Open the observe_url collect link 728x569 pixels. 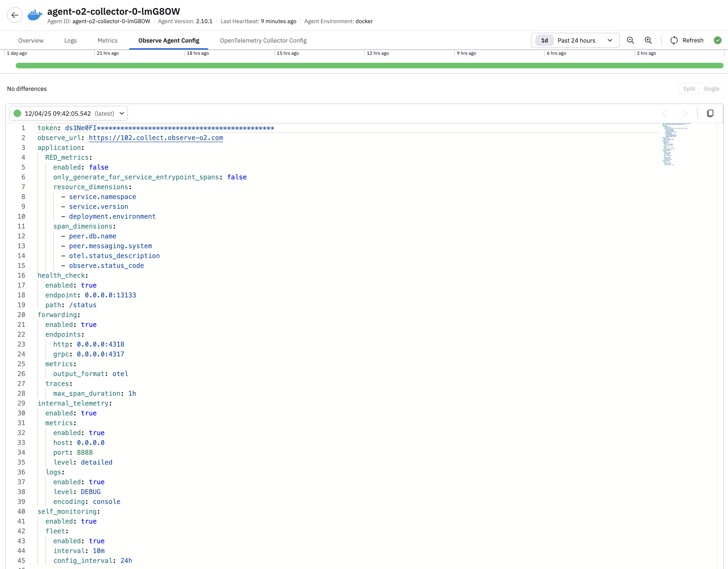coord(156,138)
